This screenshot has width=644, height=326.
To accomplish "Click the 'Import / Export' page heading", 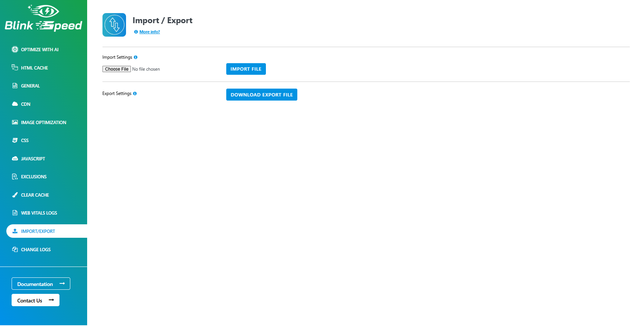I will coord(162,21).
